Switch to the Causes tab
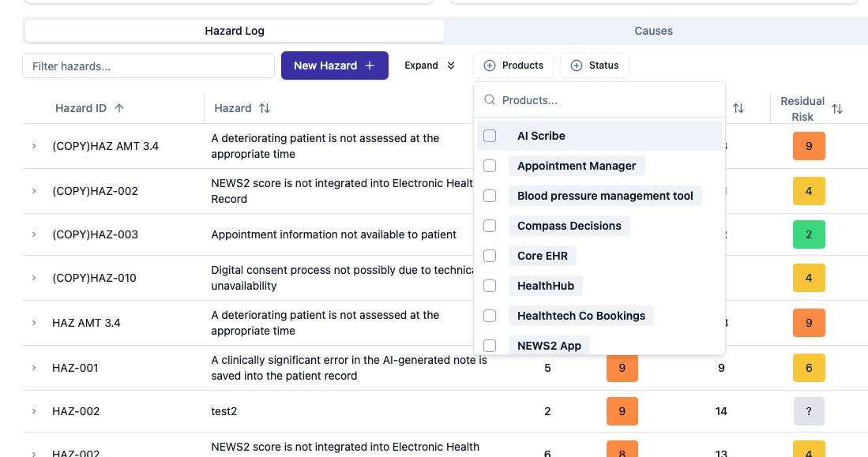Screen dimensions: 868x457 (x=653, y=31)
